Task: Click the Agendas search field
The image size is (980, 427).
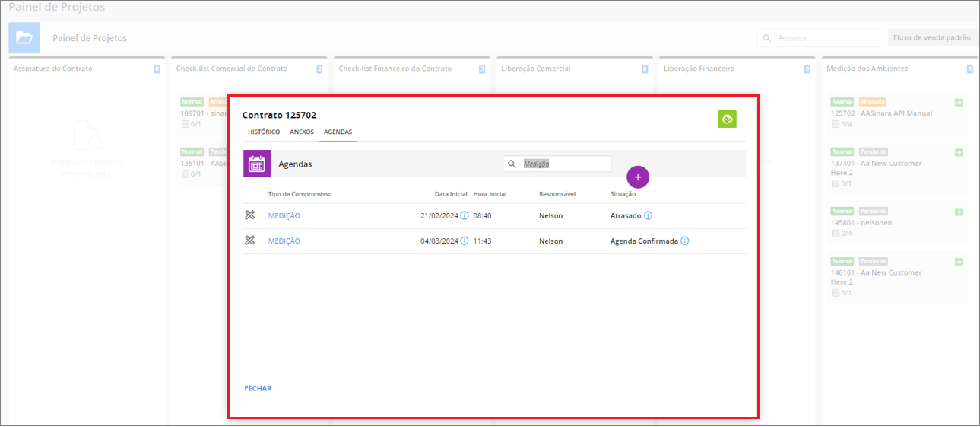Action: tap(564, 164)
